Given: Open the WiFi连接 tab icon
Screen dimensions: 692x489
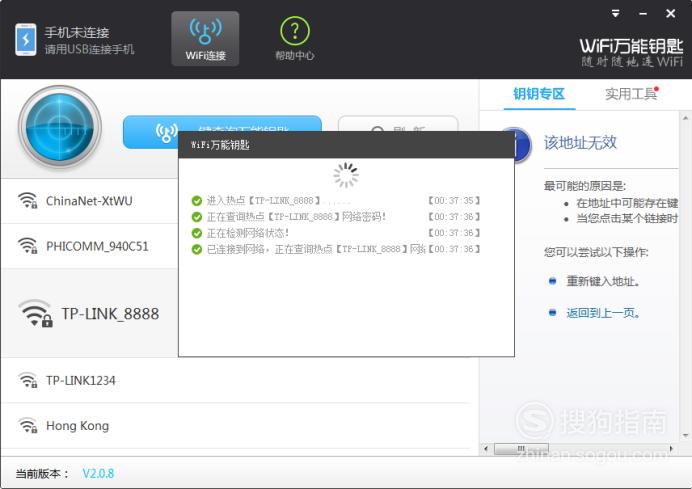Looking at the screenshot, I should [x=205, y=39].
